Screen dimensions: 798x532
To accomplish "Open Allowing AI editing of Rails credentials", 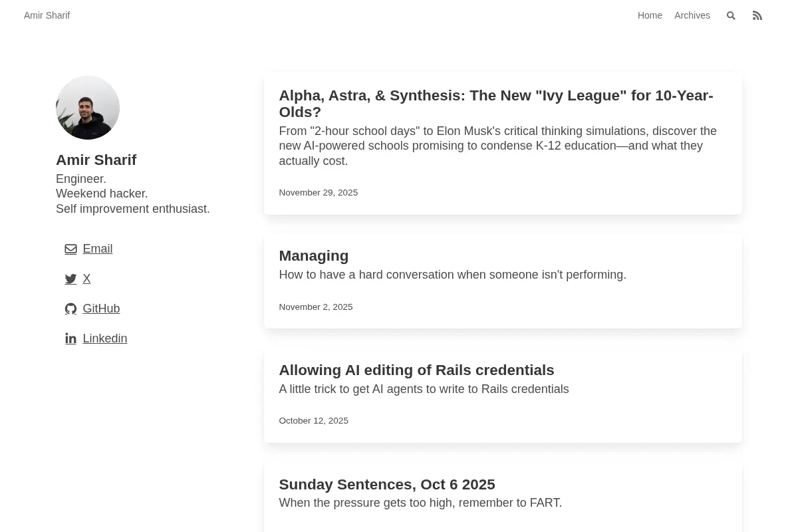I will (416, 370).
